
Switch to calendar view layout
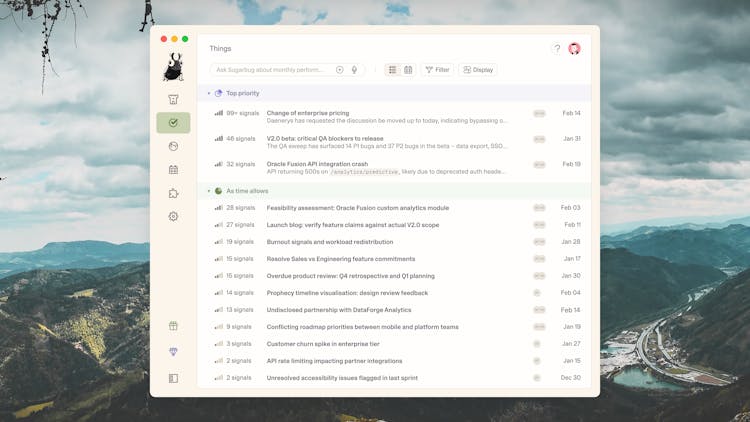[x=408, y=70]
